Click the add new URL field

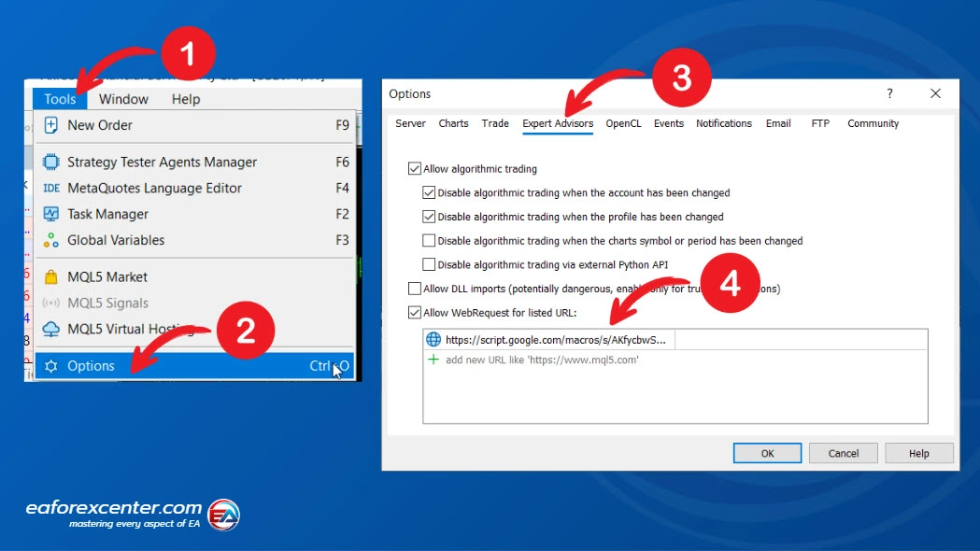[x=542, y=360]
